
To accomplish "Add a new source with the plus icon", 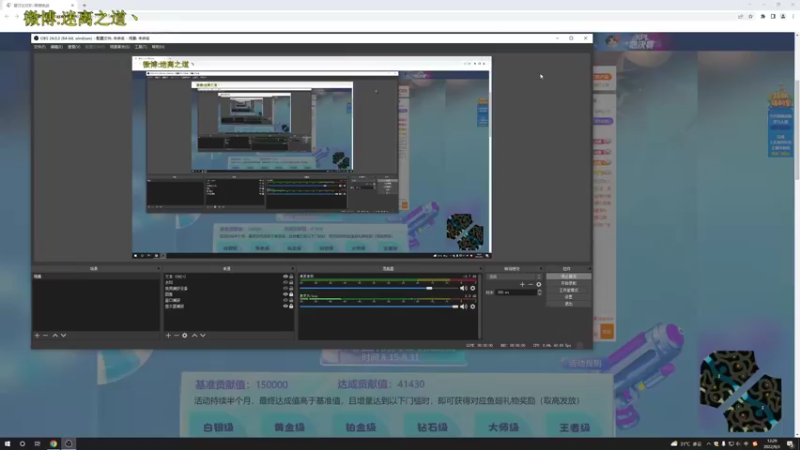I will tap(168, 335).
